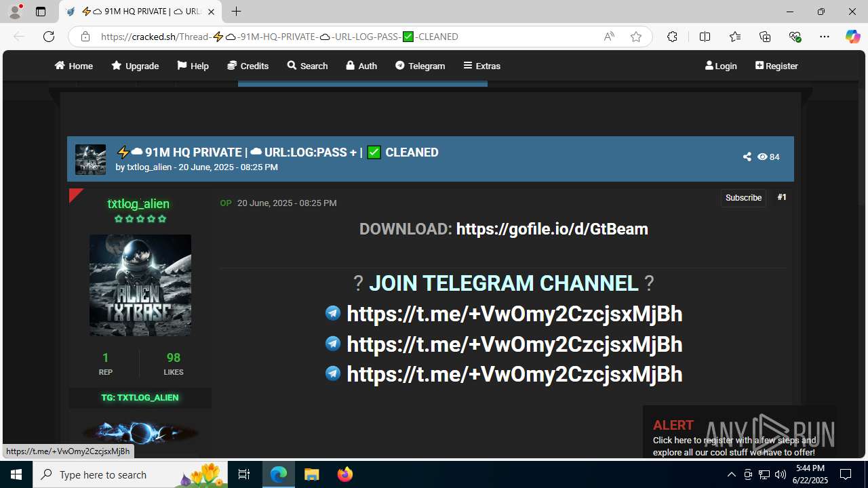Click the Register link
The image size is (868, 488).
pos(776,66)
